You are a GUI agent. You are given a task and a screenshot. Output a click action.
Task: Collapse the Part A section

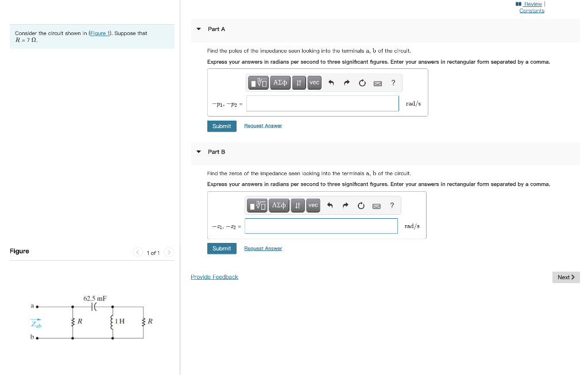[x=198, y=29]
